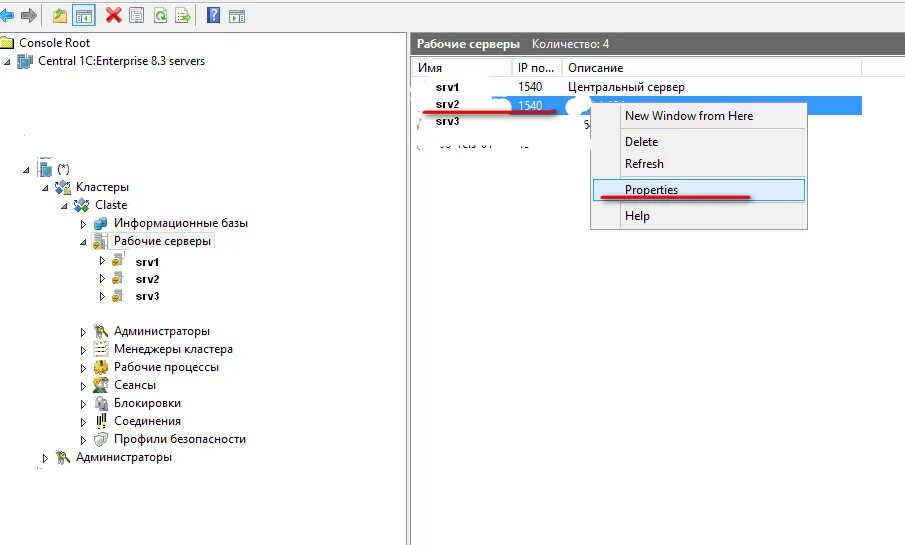Click the Менеджеры кластера icon

pos(100,349)
